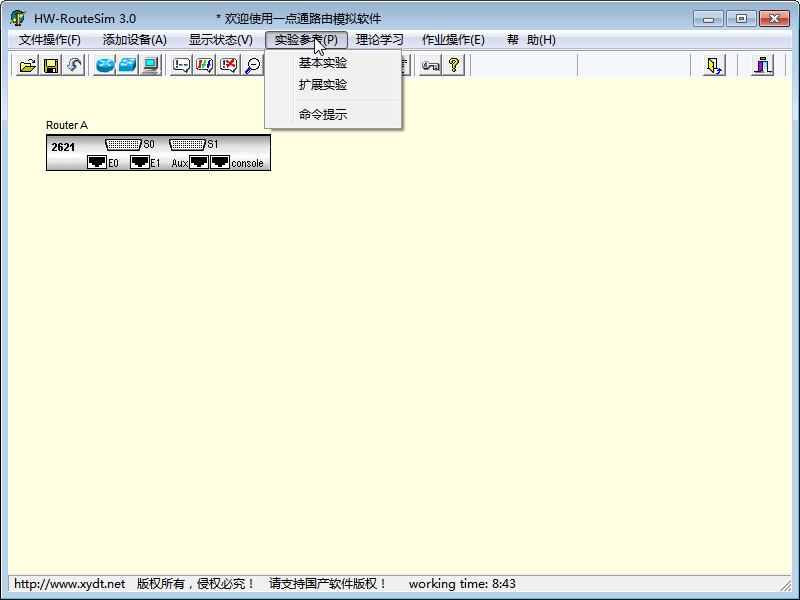This screenshot has height=600, width=800.
Task: Click the magenta and cyan doorway icon
Action: 763,65
